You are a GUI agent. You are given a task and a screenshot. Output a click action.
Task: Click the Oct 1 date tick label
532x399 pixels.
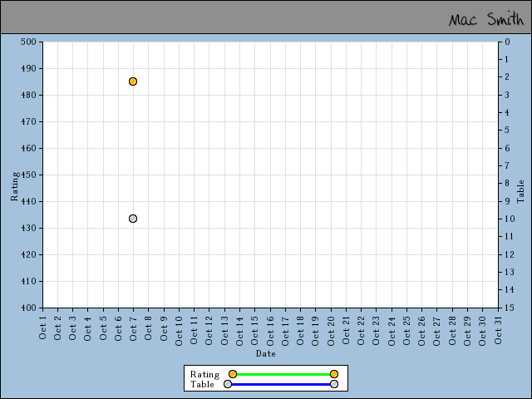[x=43, y=327]
